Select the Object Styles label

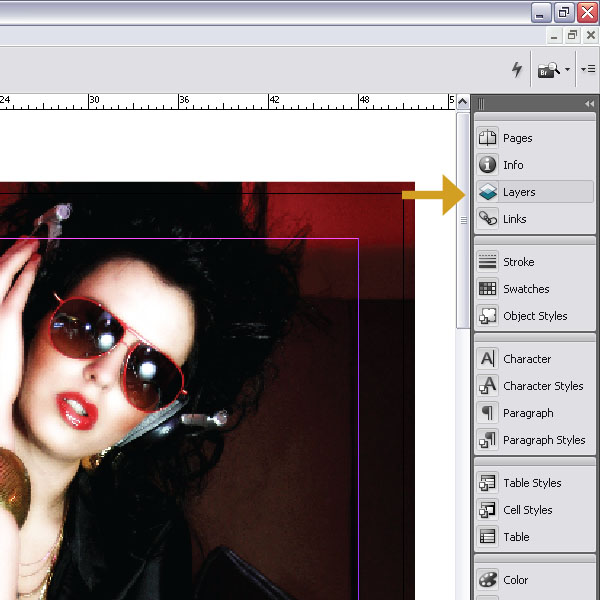point(535,316)
